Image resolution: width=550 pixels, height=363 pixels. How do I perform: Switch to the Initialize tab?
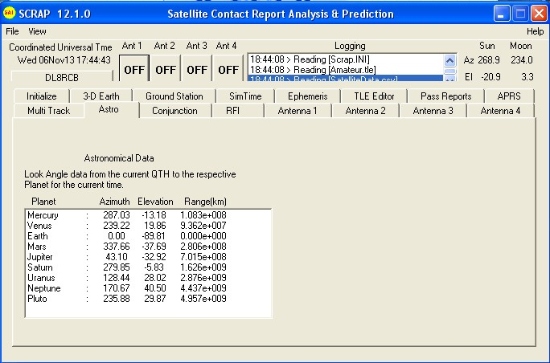click(x=41, y=96)
